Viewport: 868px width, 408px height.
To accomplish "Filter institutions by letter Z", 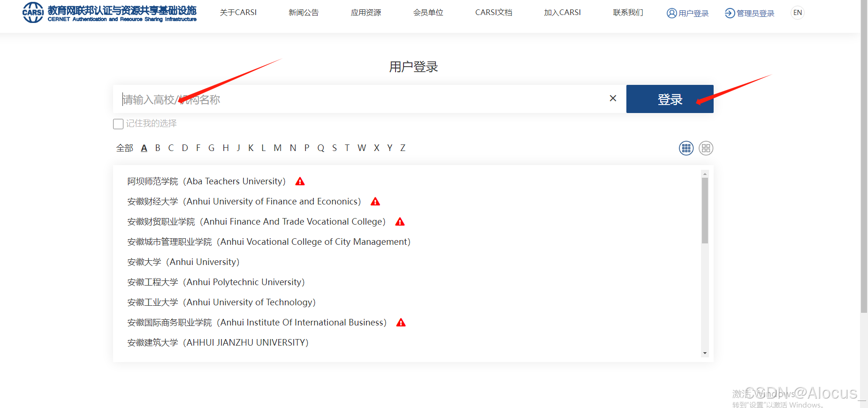I will click(403, 148).
